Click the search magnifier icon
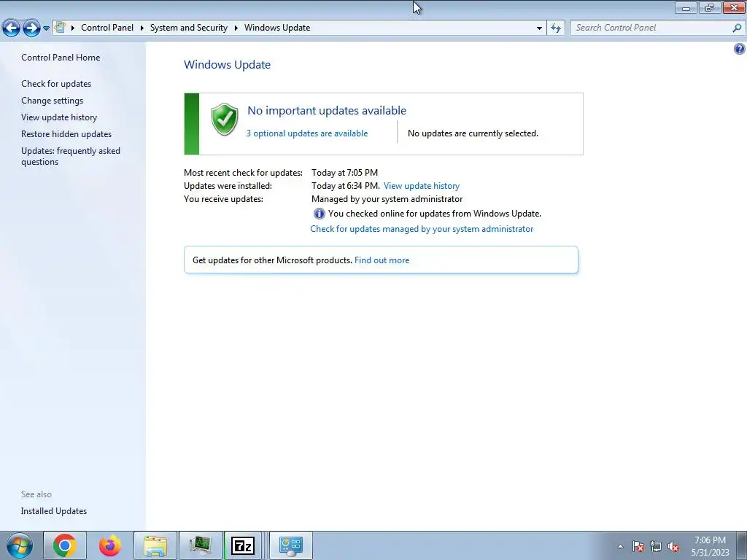Image resolution: width=747 pixels, height=560 pixels. (x=737, y=28)
